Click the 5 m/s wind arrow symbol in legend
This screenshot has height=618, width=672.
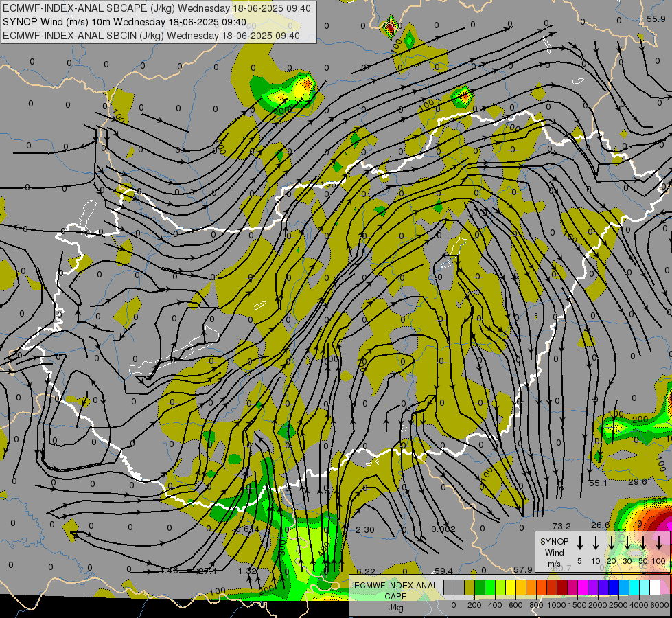pyautogui.click(x=579, y=543)
